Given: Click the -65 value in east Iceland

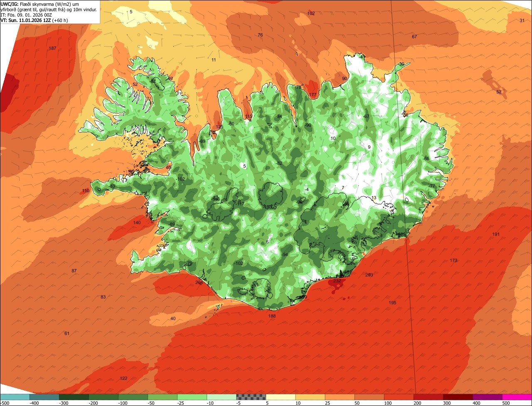Looking at the screenshot, I should pyautogui.click(x=426, y=159).
